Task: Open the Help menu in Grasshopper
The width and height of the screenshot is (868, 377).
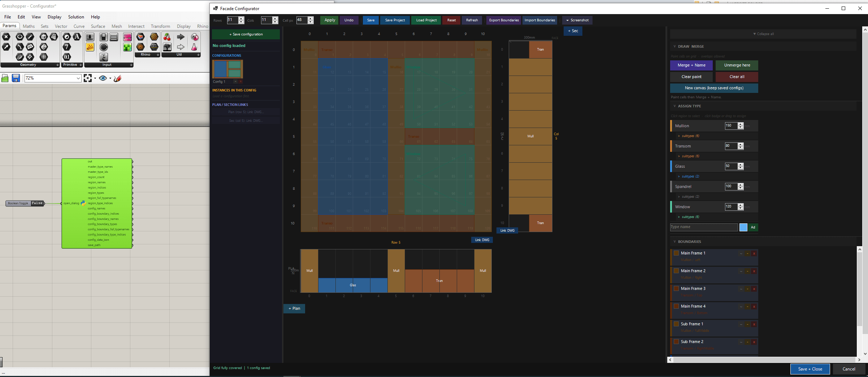Action: [95, 17]
